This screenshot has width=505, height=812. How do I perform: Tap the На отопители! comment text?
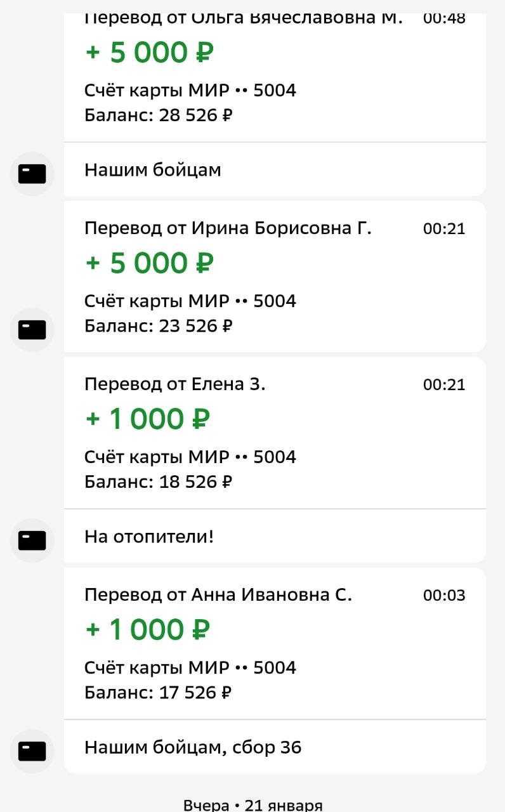pos(149,537)
